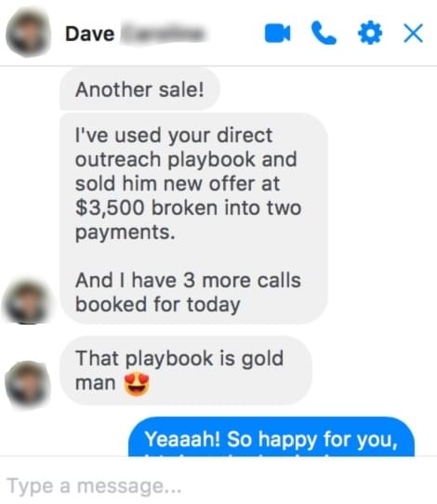
Task: Click the blue "Yeaaah! So happy for you" reply
Action: 271,438
